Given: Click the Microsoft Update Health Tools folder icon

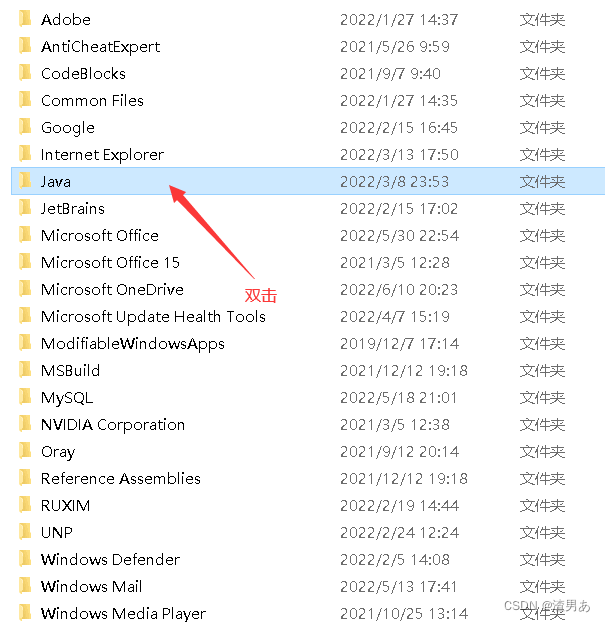Looking at the screenshot, I should coord(25,315).
